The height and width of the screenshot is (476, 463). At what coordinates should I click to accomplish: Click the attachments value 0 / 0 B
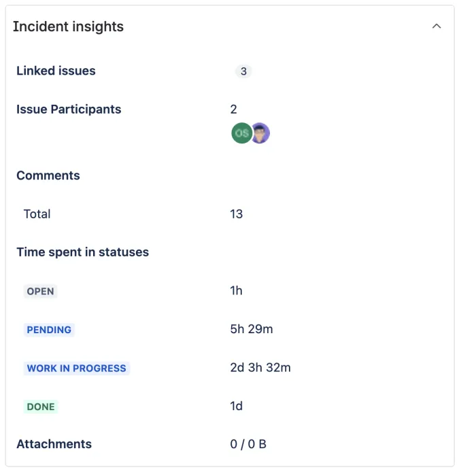pos(248,444)
